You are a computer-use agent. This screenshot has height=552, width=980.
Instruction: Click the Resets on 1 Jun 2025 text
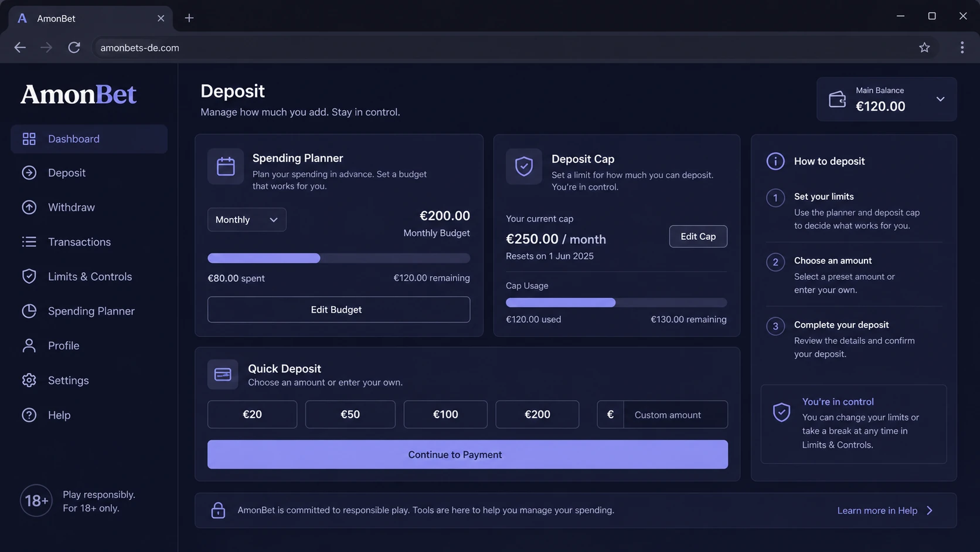tap(550, 256)
